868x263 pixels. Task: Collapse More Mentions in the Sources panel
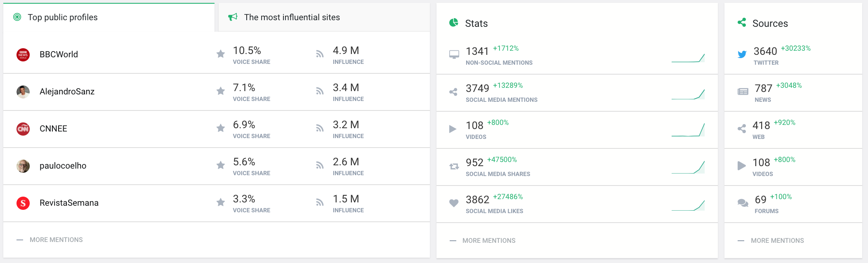tap(771, 241)
